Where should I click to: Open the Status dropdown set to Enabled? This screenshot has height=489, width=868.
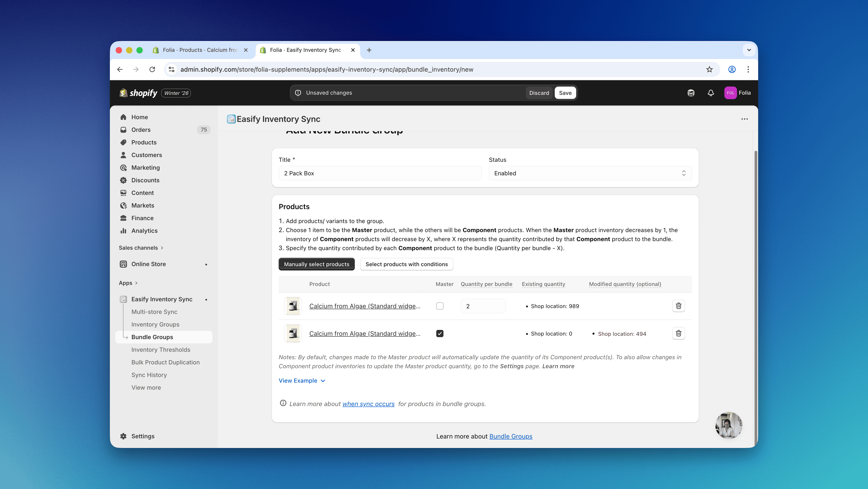590,173
